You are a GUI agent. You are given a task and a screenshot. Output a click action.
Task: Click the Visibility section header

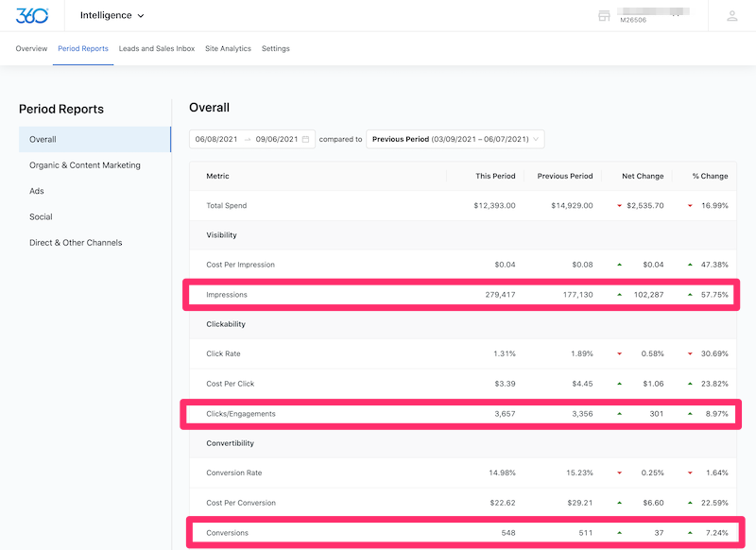click(x=222, y=235)
